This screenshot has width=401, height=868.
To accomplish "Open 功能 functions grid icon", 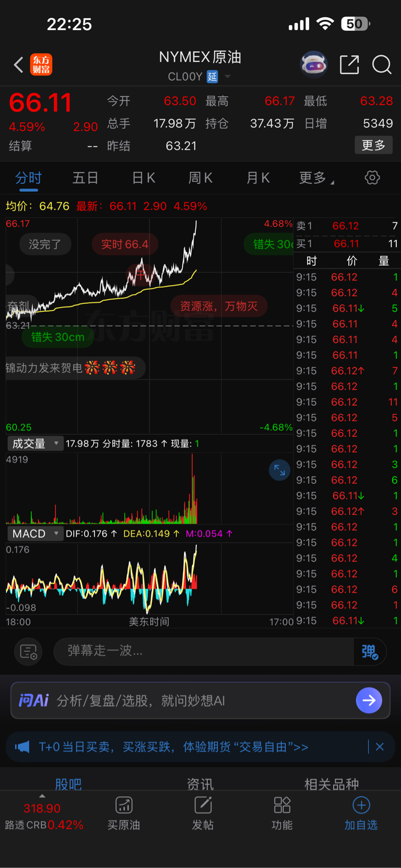I will tap(282, 805).
